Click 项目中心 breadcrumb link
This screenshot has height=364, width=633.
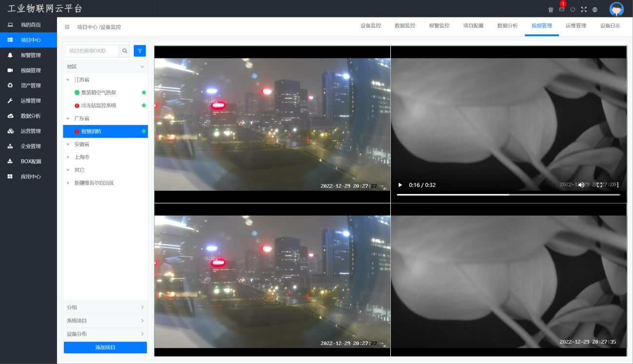(x=87, y=27)
